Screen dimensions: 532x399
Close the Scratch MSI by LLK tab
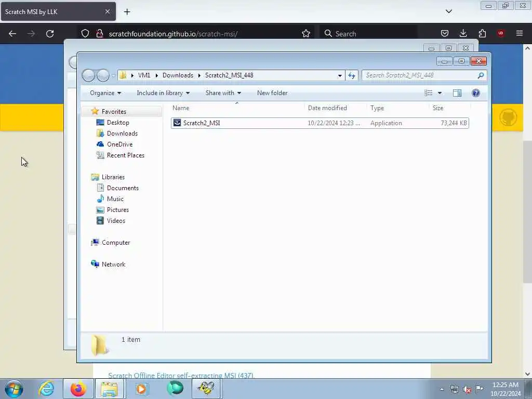click(x=107, y=11)
